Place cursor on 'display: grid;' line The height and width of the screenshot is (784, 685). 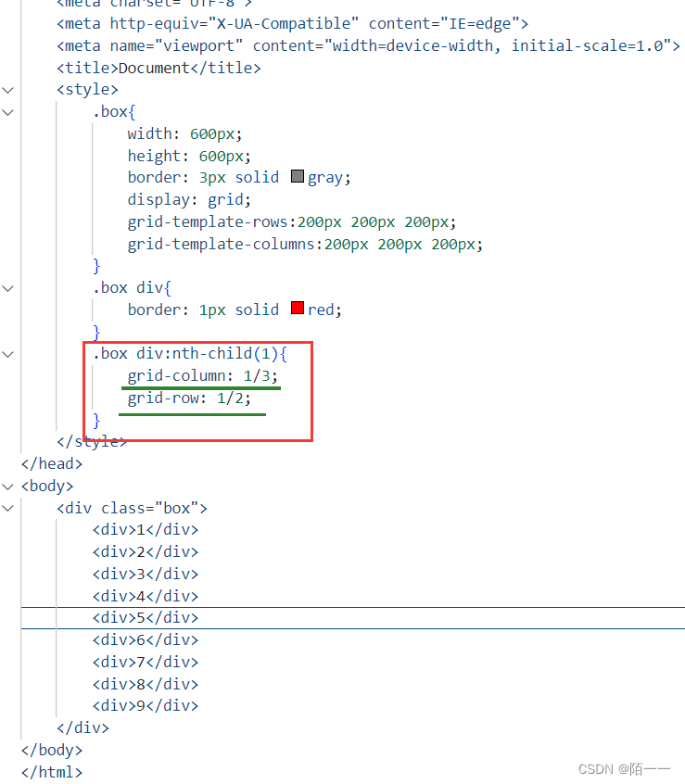click(x=189, y=200)
